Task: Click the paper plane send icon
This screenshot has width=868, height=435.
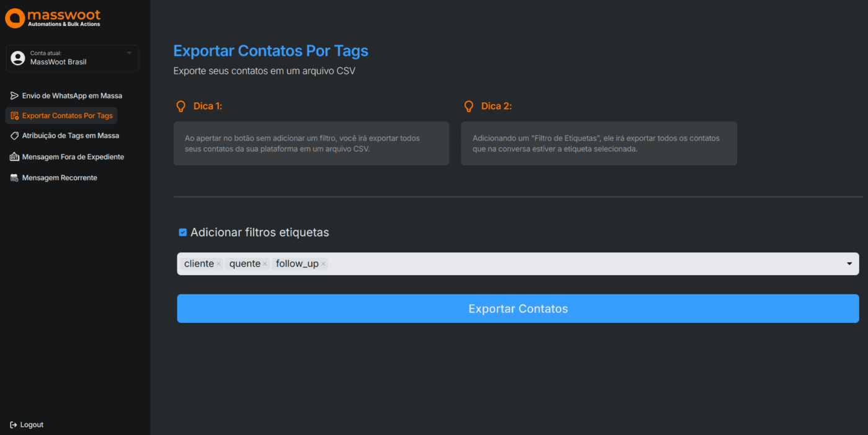Action: [14, 96]
